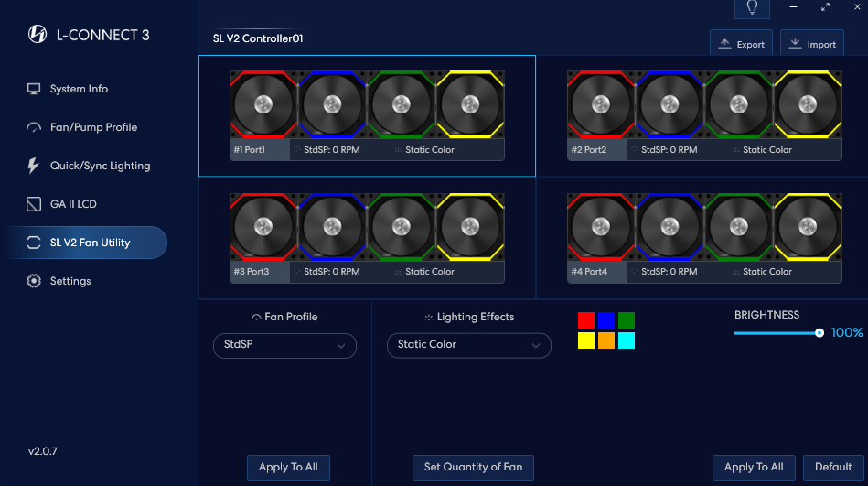The image size is (868, 486).
Task: Reset lighting with Default button
Action: tap(833, 467)
